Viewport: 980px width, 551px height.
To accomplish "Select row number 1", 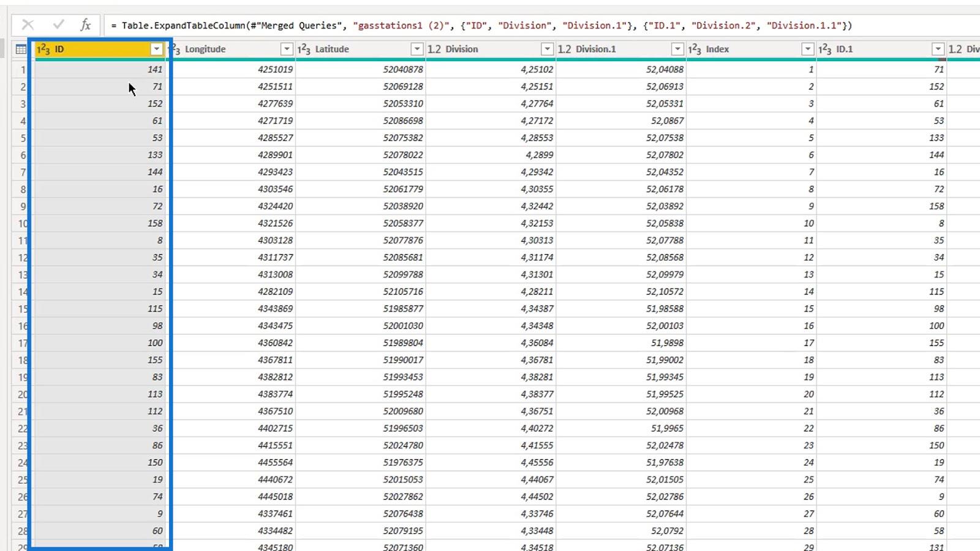I will click(23, 69).
